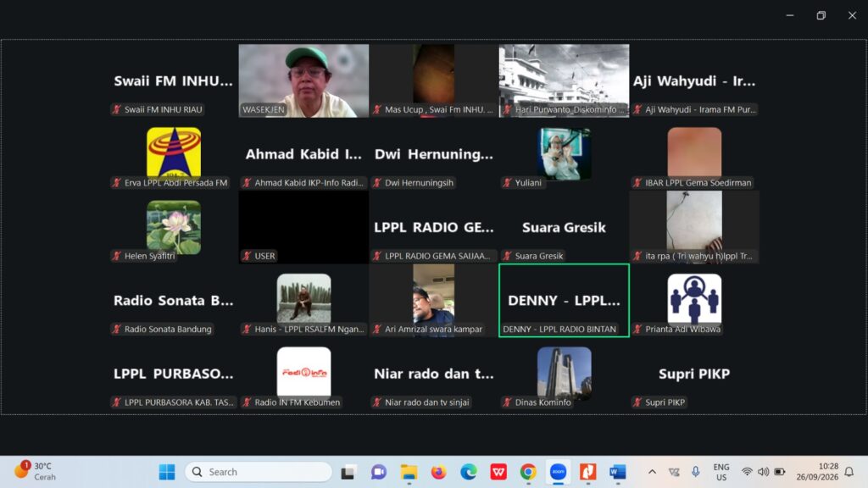The image size is (868, 488).
Task: Select the LPPL PURBASORA KAB. TAS tile
Action: (x=173, y=374)
